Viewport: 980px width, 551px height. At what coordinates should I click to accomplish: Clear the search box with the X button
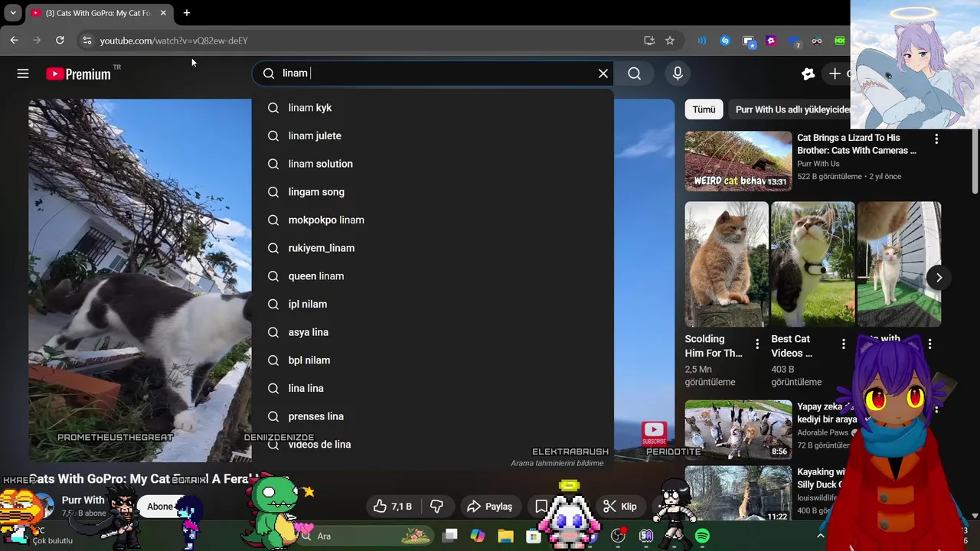(603, 73)
